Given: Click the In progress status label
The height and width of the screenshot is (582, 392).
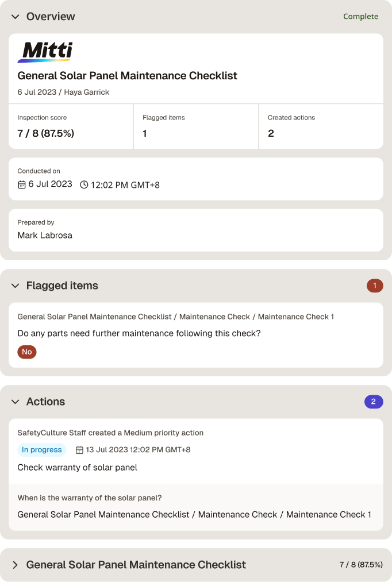Looking at the screenshot, I should [x=41, y=450].
